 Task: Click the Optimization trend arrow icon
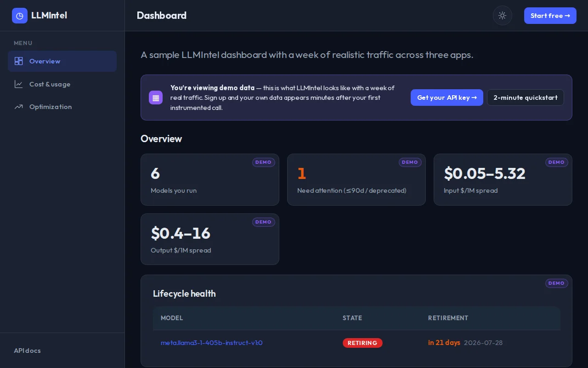click(x=19, y=107)
